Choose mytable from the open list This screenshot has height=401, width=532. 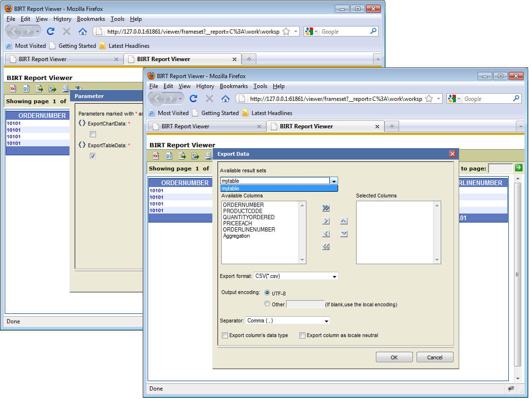tap(279, 188)
